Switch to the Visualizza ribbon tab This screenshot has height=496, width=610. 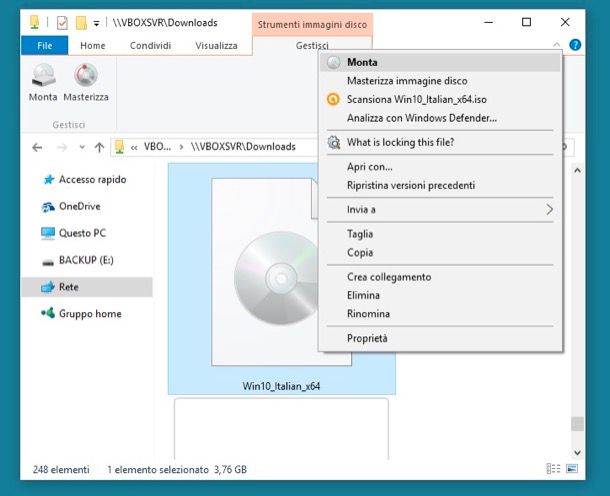pos(216,46)
